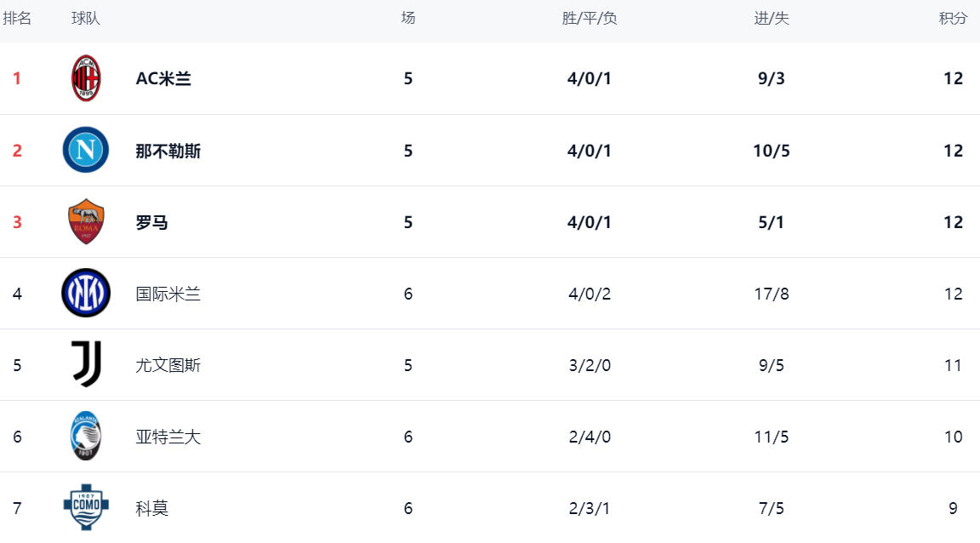Select the 亚特兰大 team name
This screenshot has height=543, width=980.
coord(168,437)
